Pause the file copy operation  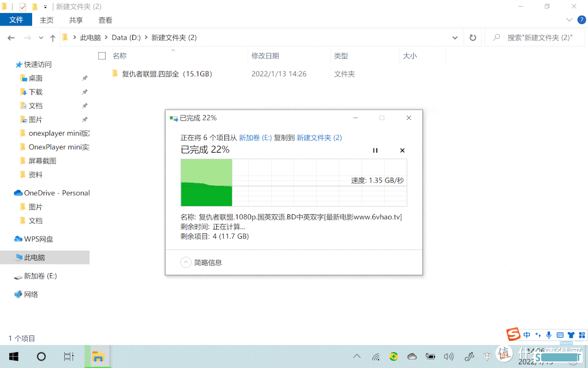pyautogui.click(x=375, y=150)
